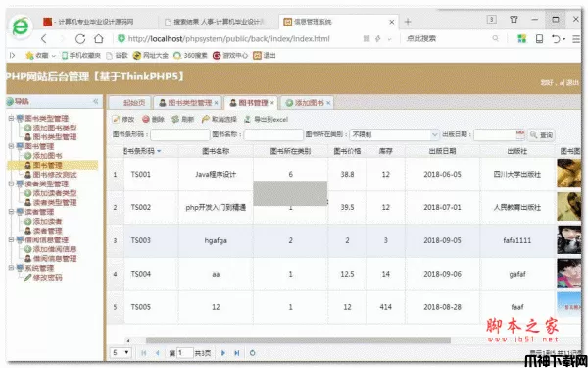Switch to the 起始页 tab

coord(129,103)
